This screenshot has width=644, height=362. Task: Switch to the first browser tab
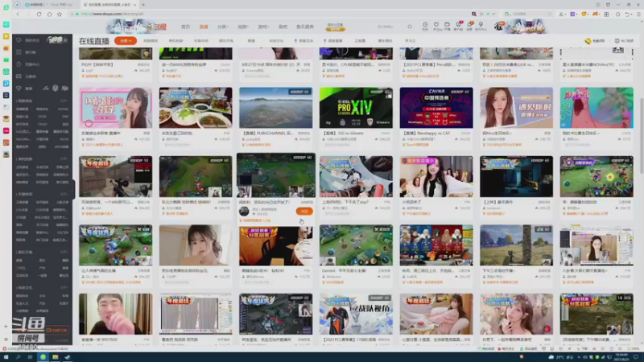click(48, 5)
